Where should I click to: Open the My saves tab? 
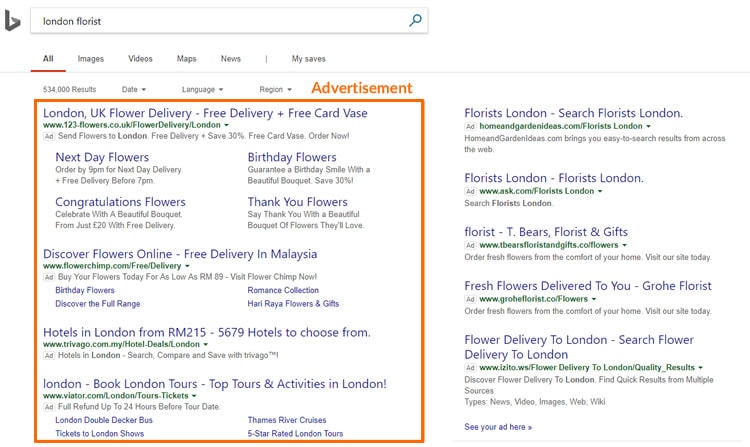[x=309, y=59]
